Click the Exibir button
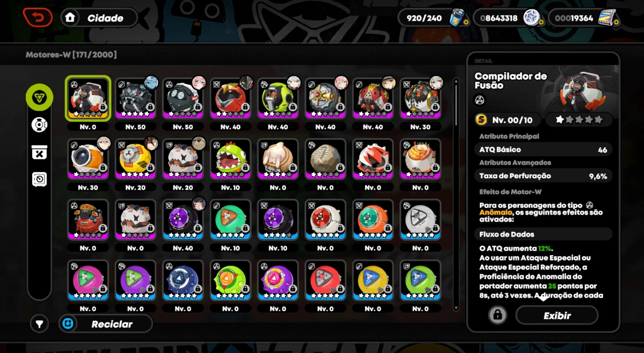 tap(557, 316)
